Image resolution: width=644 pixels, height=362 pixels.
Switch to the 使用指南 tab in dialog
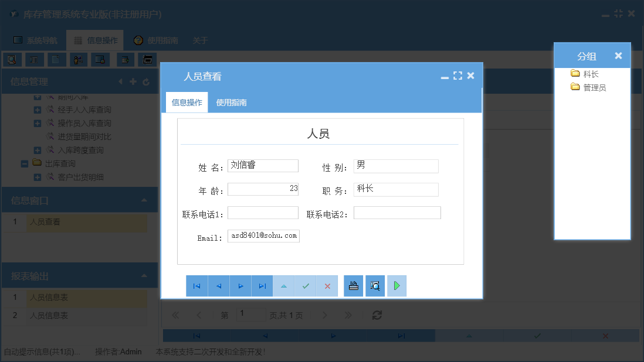(231, 102)
